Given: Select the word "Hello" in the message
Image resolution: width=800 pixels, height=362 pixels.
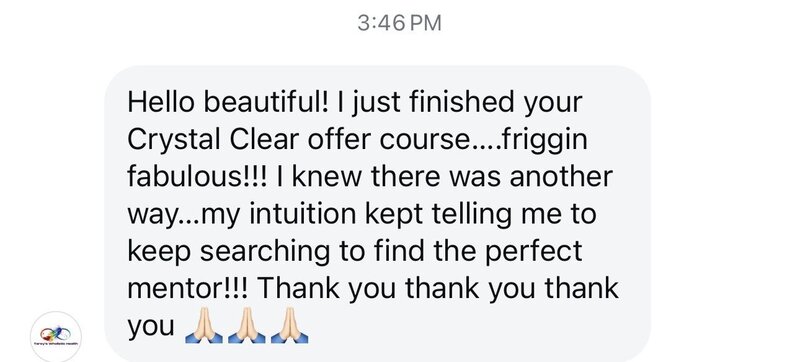Looking at the screenshot, I should click(161, 102).
